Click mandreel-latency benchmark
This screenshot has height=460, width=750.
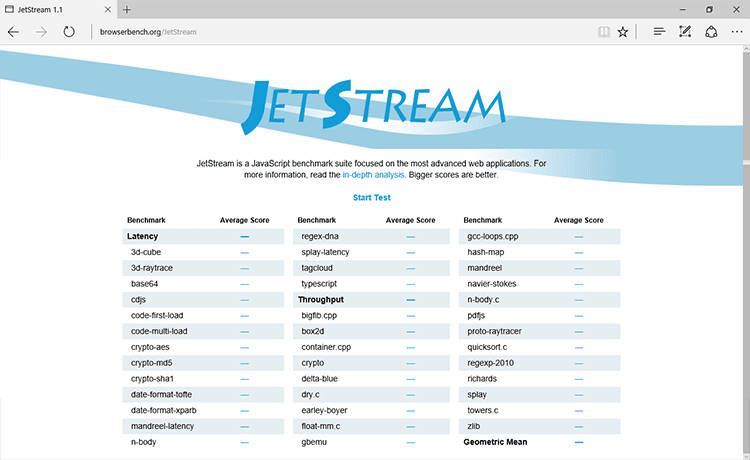click(x=162, y=426)
